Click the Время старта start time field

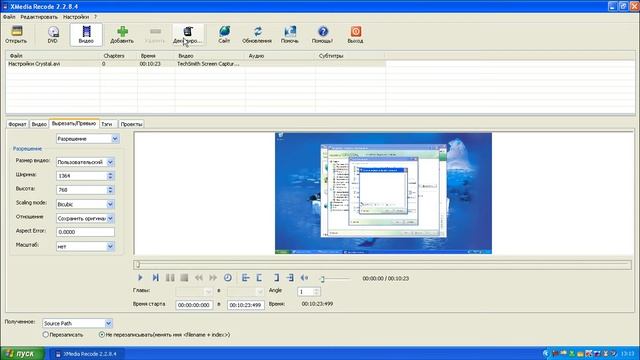coord(194,305)
